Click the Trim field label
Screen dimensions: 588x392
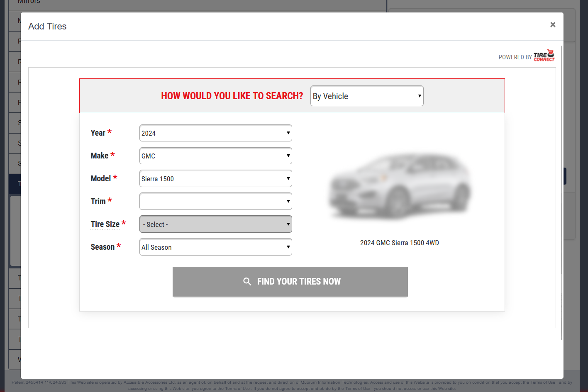(x=98, y=202)
